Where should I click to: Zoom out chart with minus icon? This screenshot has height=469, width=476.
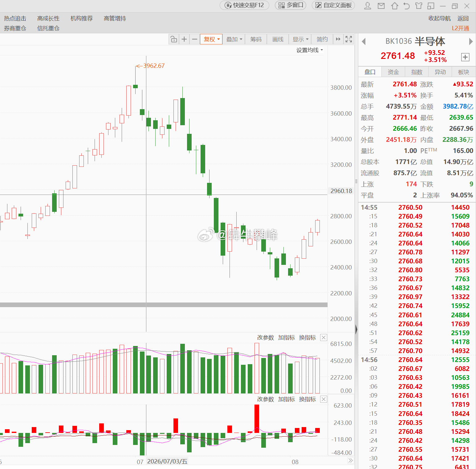tap(194, 39)
